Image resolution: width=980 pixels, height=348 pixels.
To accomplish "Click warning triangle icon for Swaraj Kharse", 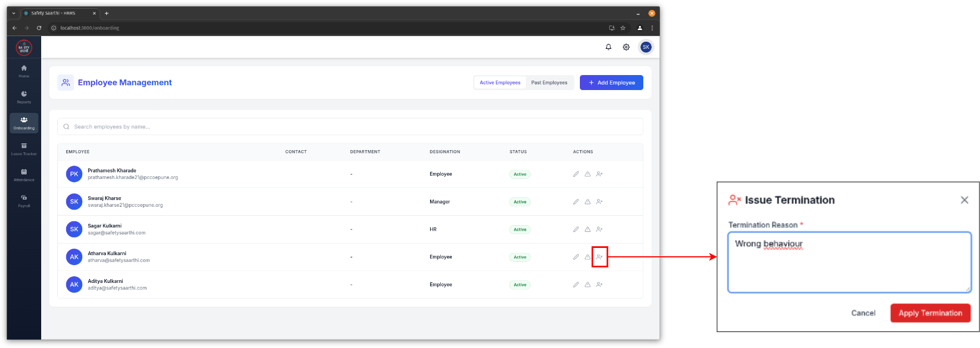I will 588,202.
